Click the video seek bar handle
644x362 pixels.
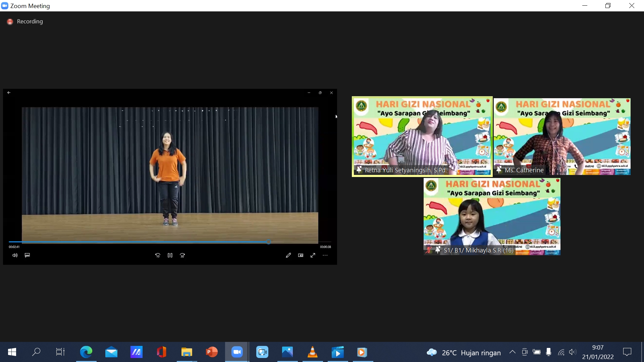click(x=269, y=242)
